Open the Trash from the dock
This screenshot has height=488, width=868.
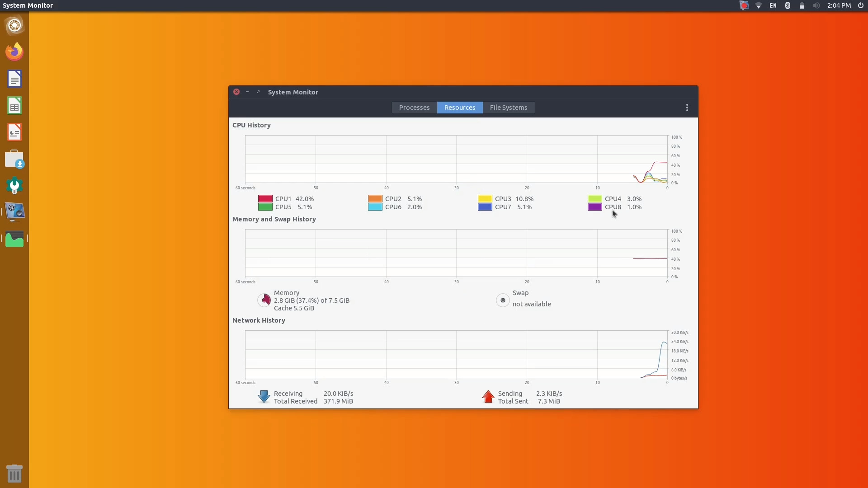point(14,473)
